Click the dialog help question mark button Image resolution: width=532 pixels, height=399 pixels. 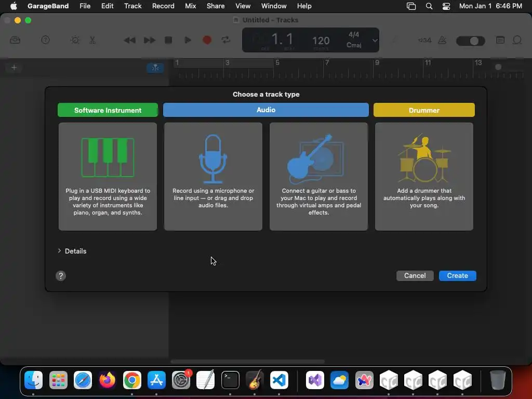click(x=61, y=276)
